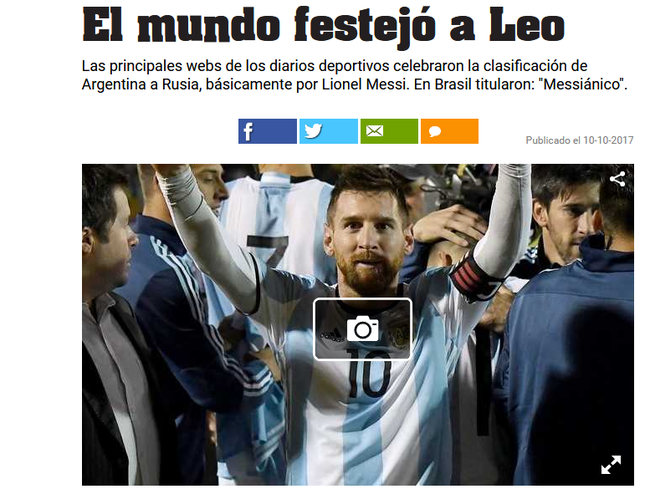This screenshot has width=650, height=489.
Task: Share the article on Facebook
Action: coord(267,131)
